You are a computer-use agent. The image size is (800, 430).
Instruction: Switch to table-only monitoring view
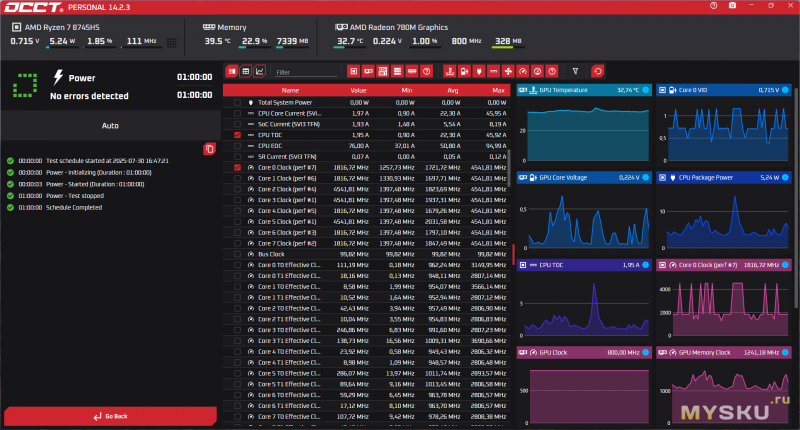coord(245,71)
